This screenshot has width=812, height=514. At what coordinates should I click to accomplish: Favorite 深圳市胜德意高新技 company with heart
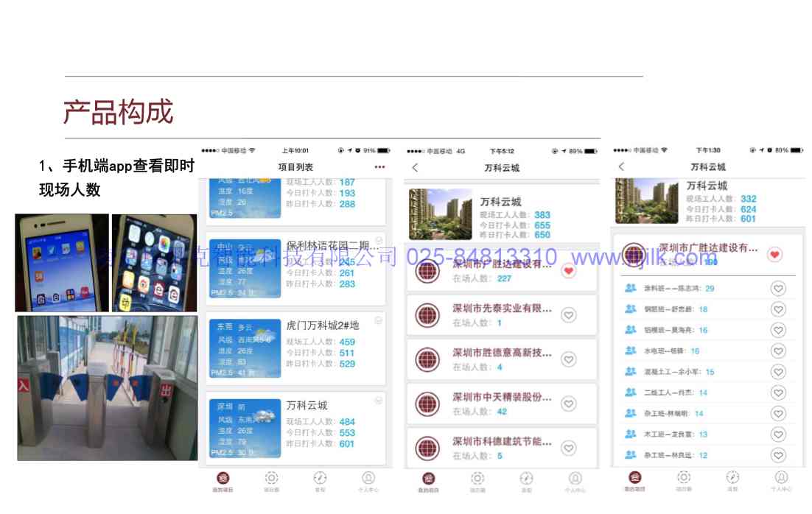[569, 359]
